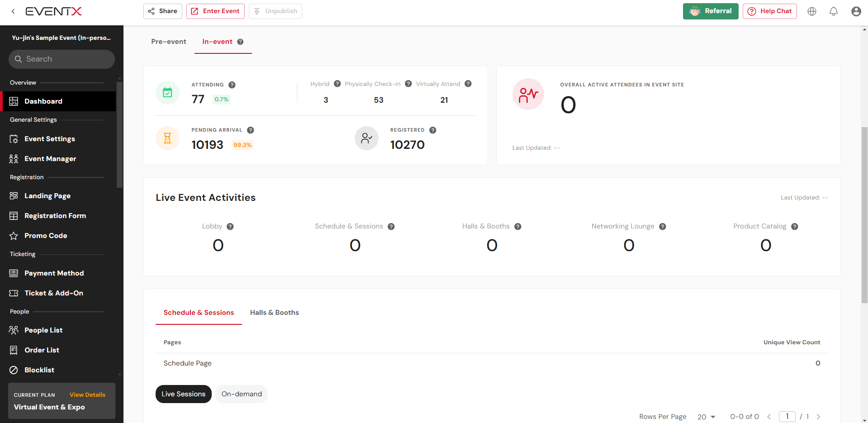The width and height of the screenshot is (868, 423).
Task: Open Dashboard in the sidebar
Action: coord(59,101)
